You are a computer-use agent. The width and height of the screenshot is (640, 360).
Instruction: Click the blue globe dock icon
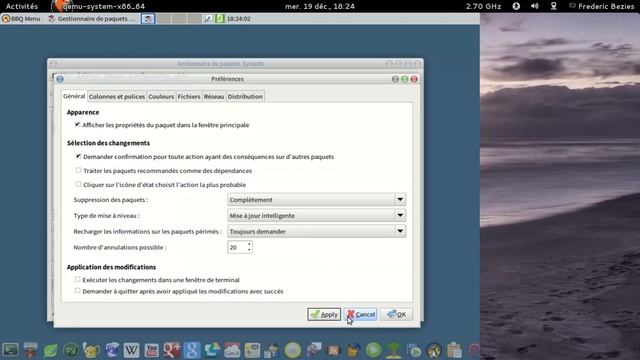coord(111,350)
